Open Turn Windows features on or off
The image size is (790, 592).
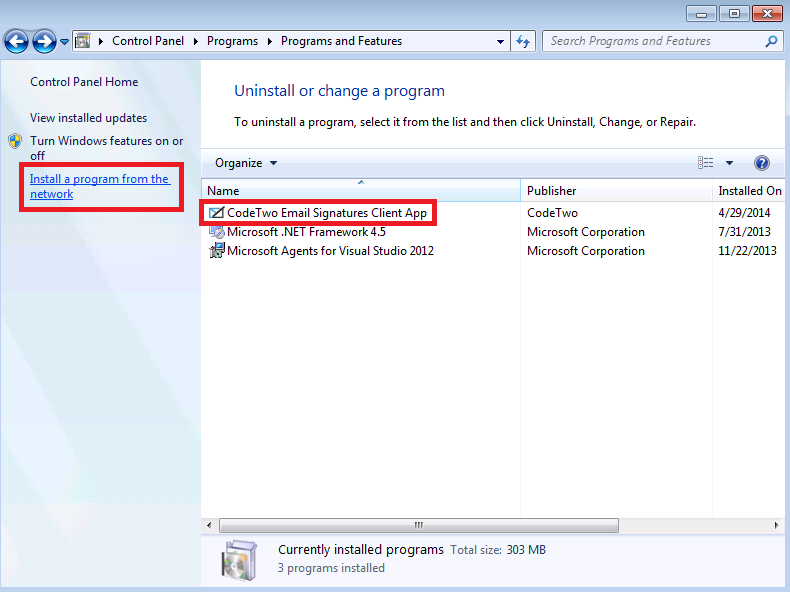coord(106,148)
